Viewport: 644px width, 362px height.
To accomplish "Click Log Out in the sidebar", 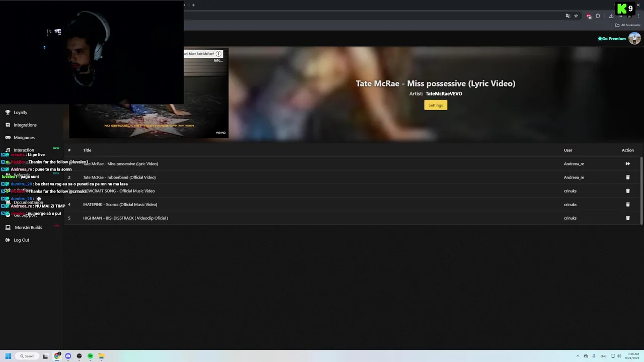I will [21, 240].
